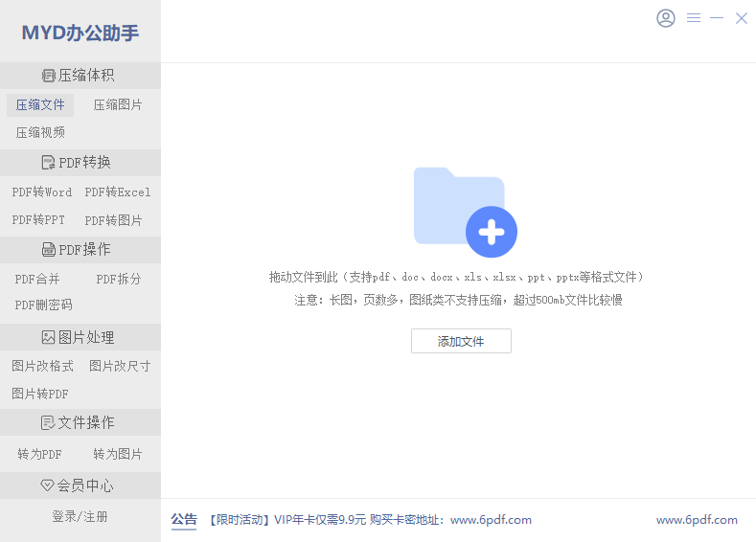Viewport: 756px width, 542px height.
Task: Select PDF拆分 split option
Action: pos(119,280)
